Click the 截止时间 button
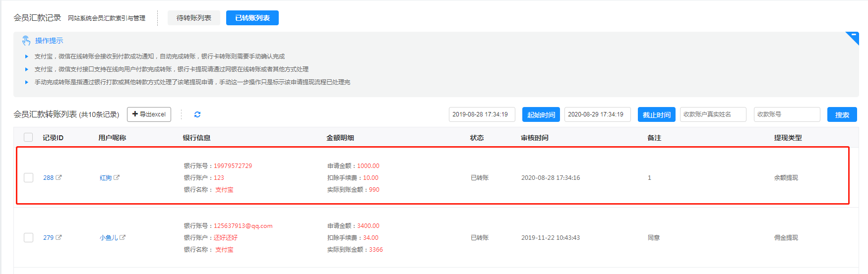 click(x=656, y=114)
